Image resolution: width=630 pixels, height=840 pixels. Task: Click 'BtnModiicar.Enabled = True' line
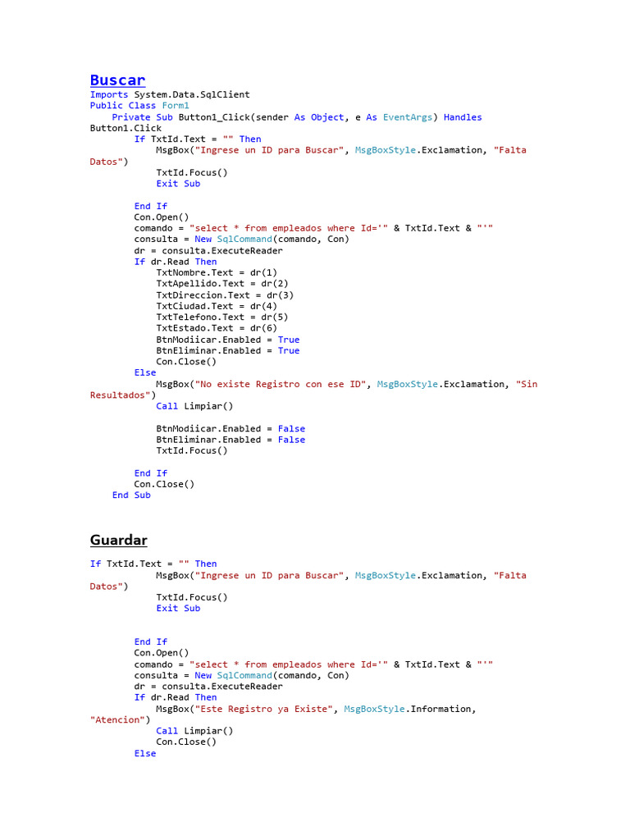click(x=228, y=340)
